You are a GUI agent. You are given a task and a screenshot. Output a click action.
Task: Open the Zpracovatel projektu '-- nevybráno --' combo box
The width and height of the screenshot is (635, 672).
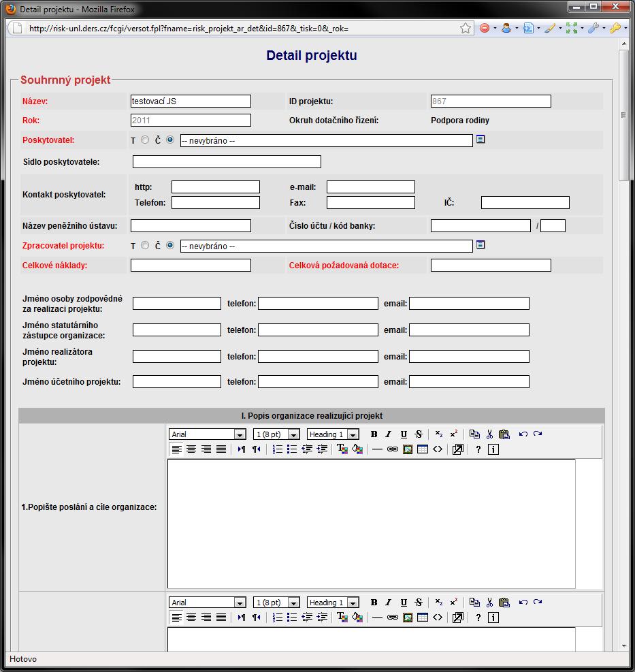(x=327, y=246)
